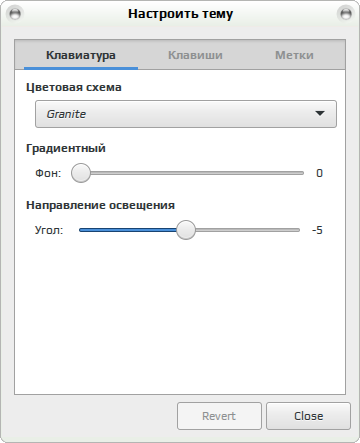This screenshot has height=443, width=360.
Task: Click the grey right part of the Угол track
Action: point(247,230)
